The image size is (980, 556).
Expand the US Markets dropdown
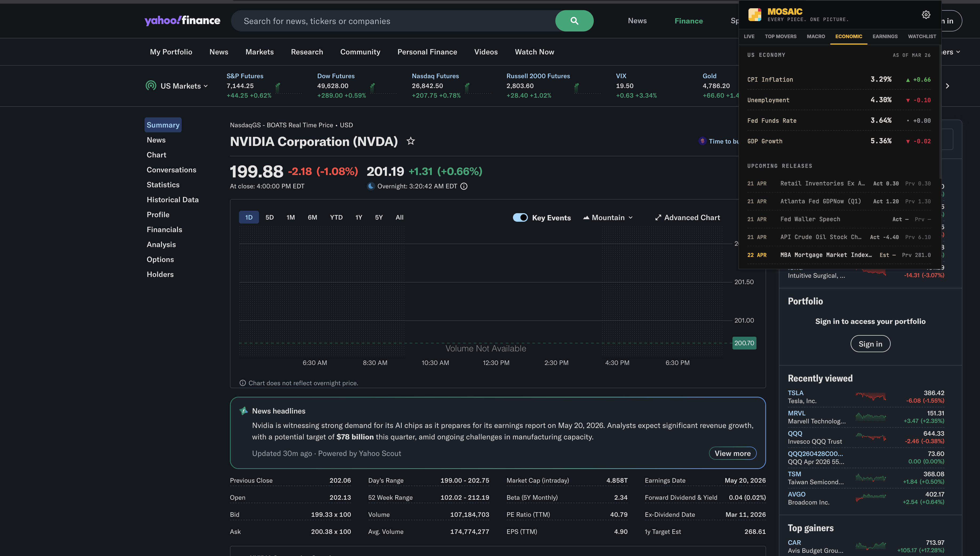click(x=184, y=86)
